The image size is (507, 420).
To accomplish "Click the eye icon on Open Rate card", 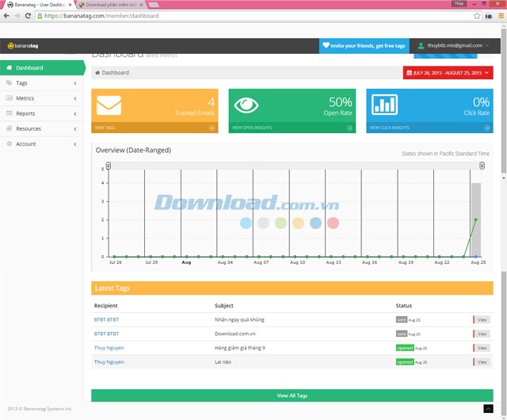I will pos(246,105).
